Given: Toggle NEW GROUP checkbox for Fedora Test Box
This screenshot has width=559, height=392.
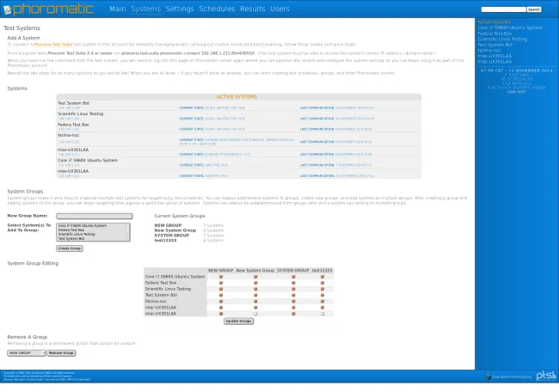Looking at the screenshot, I should click(221, 283).
